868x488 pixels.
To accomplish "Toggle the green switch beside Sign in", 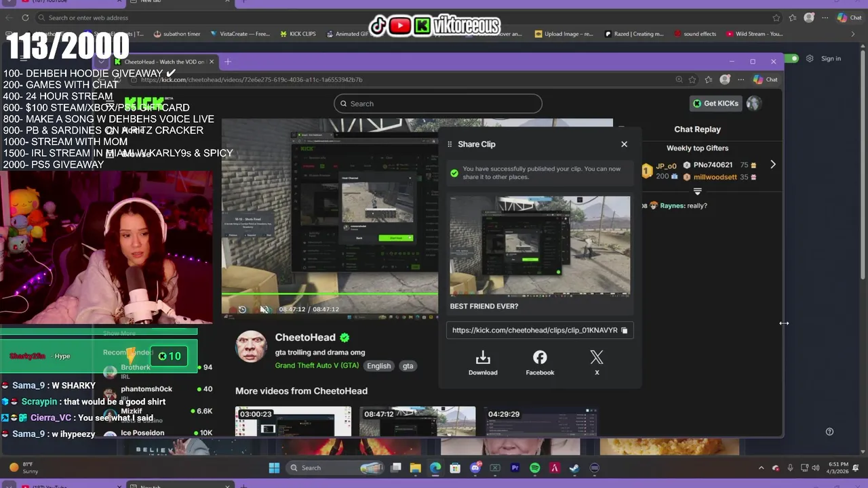I will click(x=792, y=59).
